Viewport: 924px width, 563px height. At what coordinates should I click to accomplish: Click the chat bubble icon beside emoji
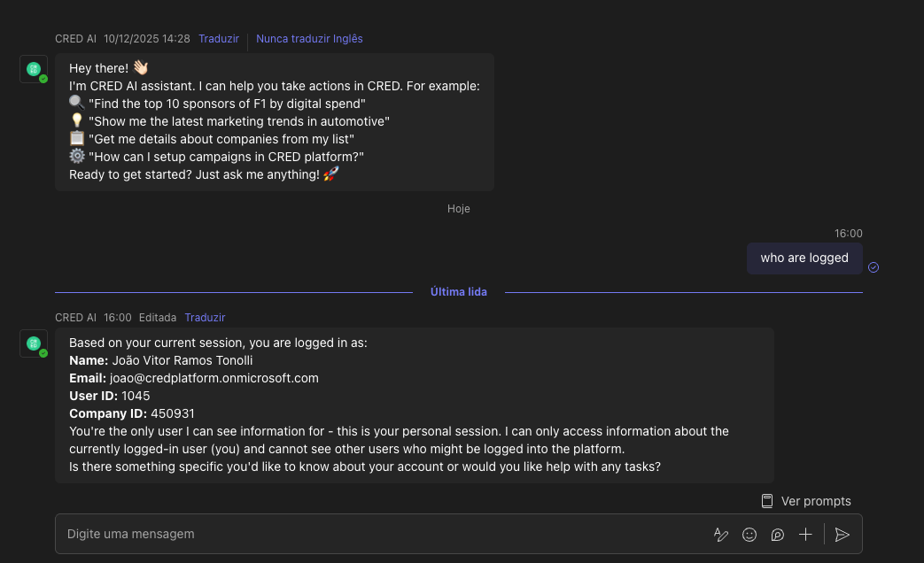(x=778, y=535)
